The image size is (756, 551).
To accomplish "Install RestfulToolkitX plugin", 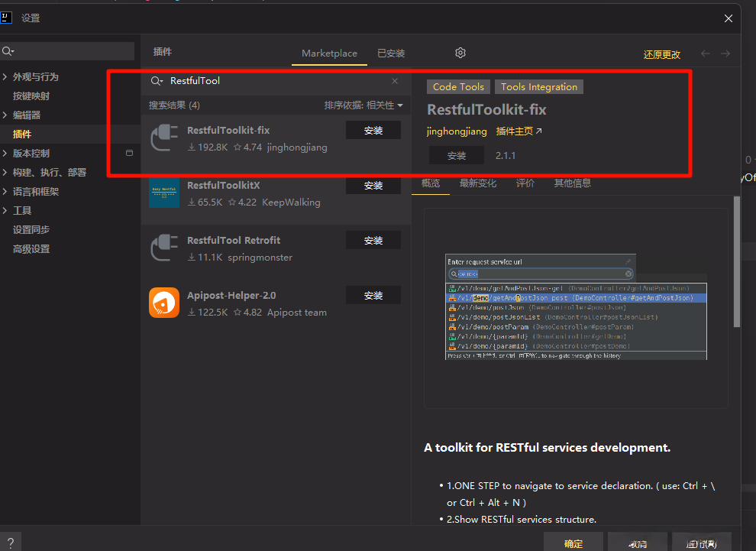I will (373, 185).
